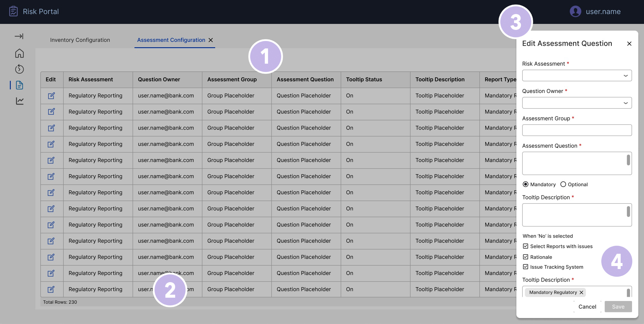This screenshot has width=644, height=324.
Task: Open the Risk Assessment dropdown in edit panel
Action: point(577,76)
